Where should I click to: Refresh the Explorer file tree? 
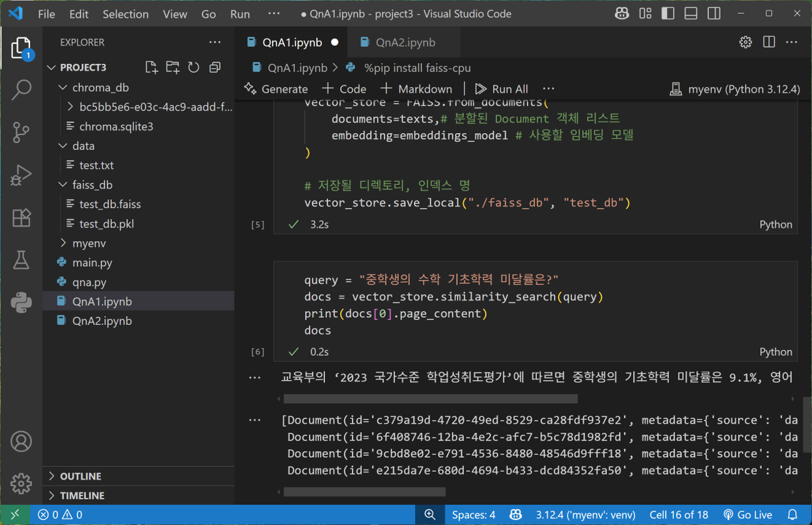(x=194, y=67)
